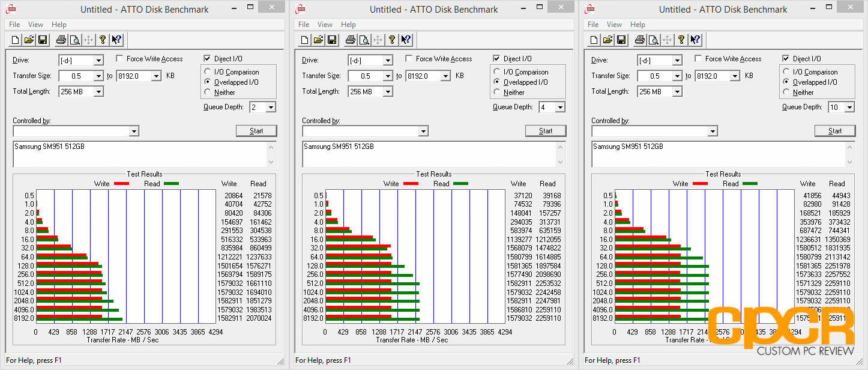Click New icon in the Queue Depth 10 window
Viewport: 868px width, 370px height.
click(594, 40)
